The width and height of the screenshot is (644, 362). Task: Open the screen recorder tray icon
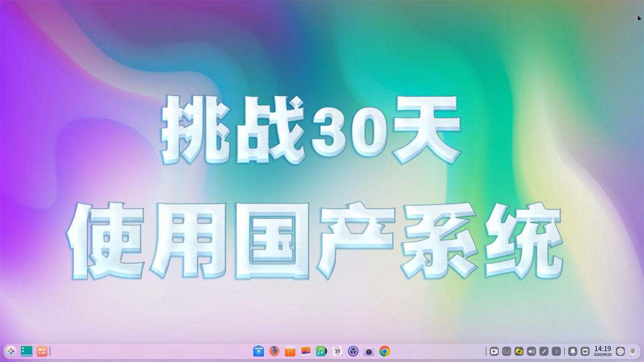(x=494, y=351)
